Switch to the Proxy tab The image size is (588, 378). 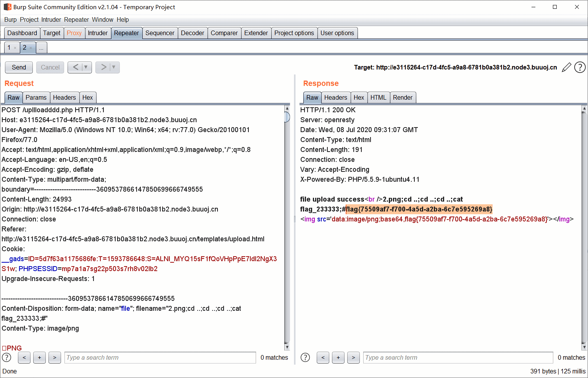[74, 33]
